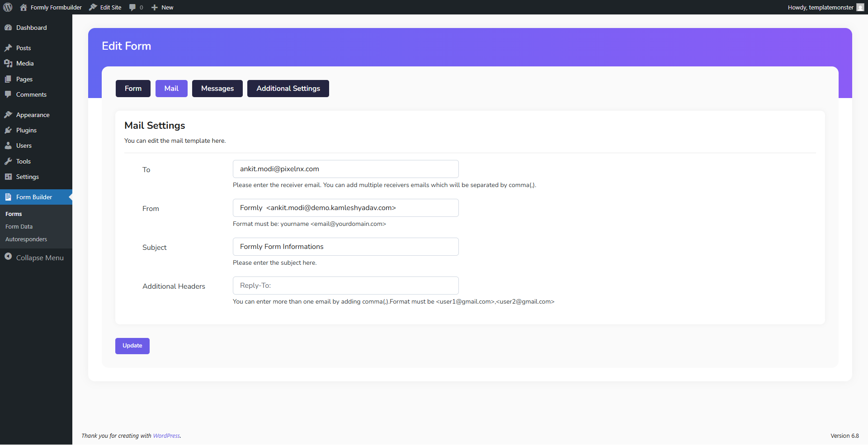Click the Users person icon
This screenshot has width=868, height=445.
coord(8,145)
